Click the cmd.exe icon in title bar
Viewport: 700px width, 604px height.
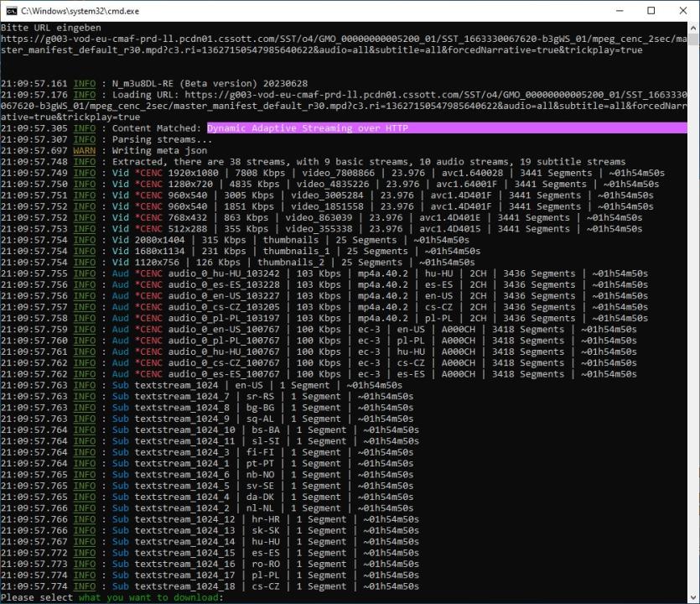coord(12,11)
